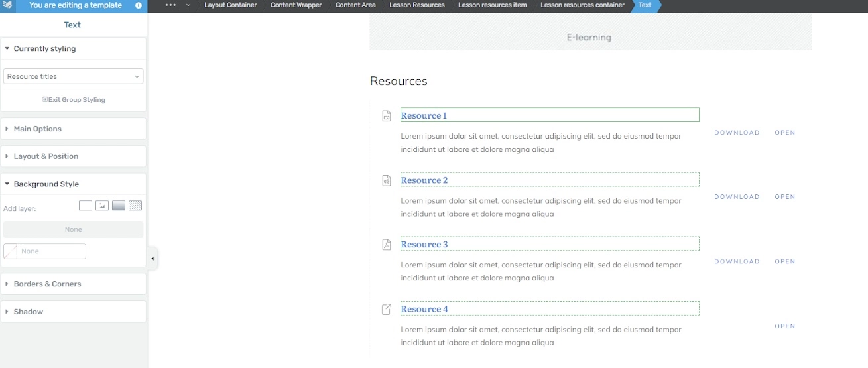Add an image background layer
The width and height of the screenshot is (868, 368).
102,206
